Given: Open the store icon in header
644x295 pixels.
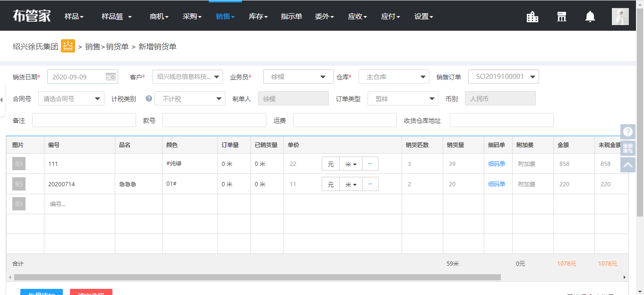Looking at the screenshot, I should (561, 17).
